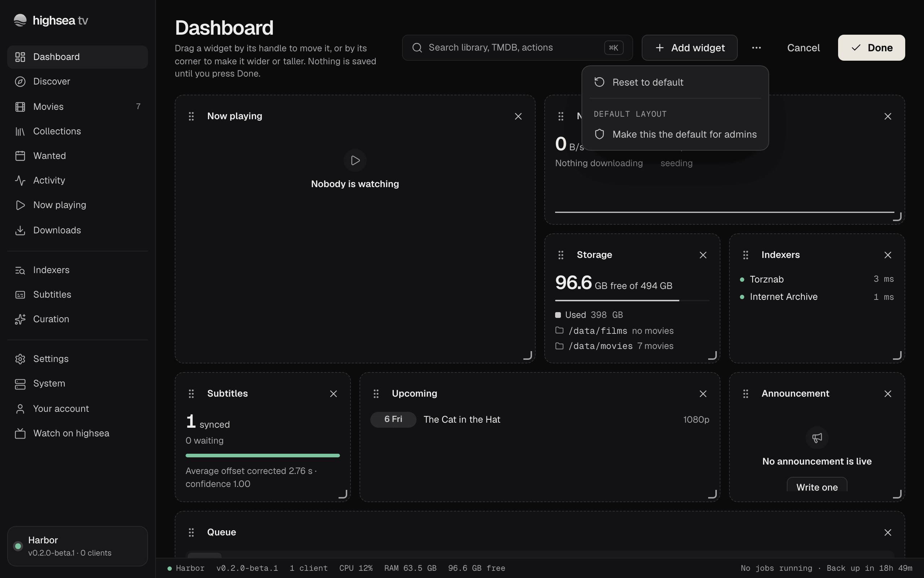Open the three-dots more options menu
This screenshot has height=578, width=924.
[x=757, y=48]
